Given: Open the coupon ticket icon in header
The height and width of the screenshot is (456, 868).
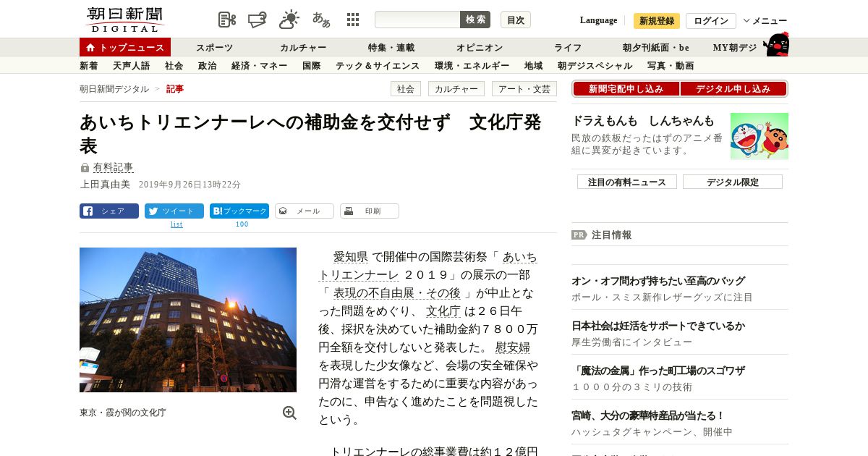Looking at the screenshot, I should [258, 20].
